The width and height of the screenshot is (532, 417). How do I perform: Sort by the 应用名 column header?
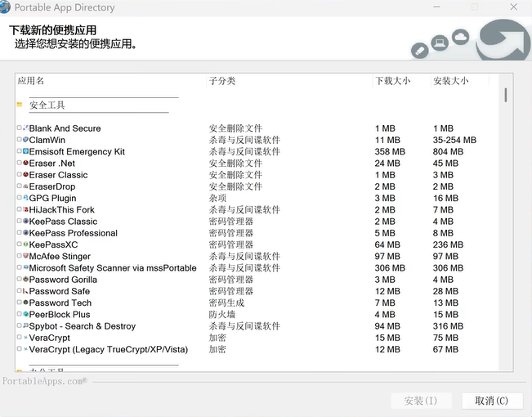tap(111, 81)
